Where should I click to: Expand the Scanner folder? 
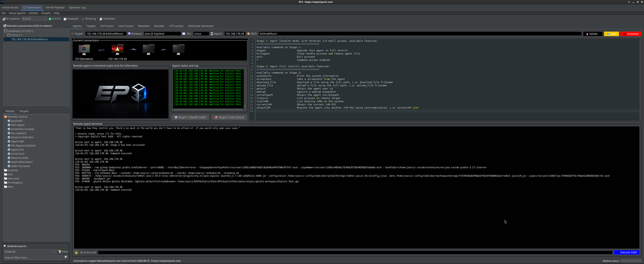pos(10,171)
